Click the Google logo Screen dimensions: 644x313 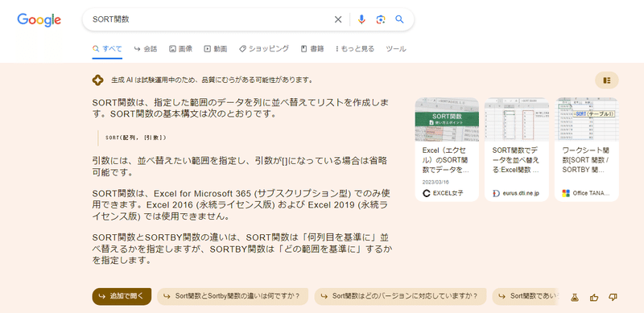pyautogui.click(x=39, y=20)
